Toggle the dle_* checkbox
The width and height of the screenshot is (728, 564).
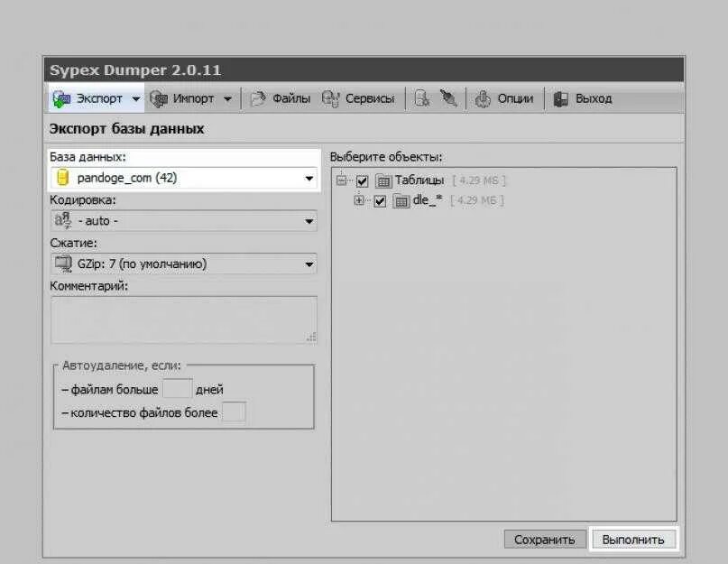pyautogui.click(x=380, y=201)
